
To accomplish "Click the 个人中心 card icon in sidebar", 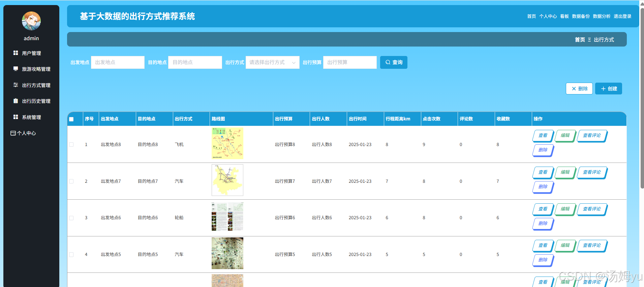I will coord(13,133).
